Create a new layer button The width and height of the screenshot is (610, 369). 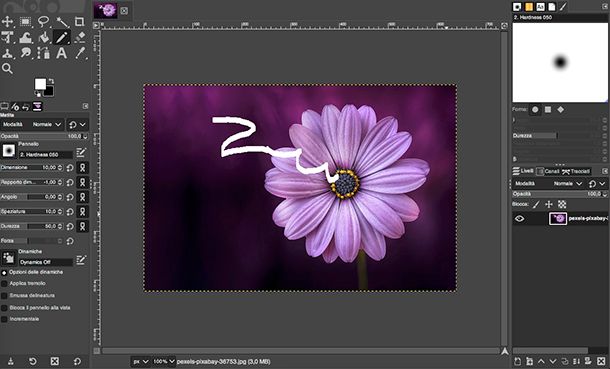[517, 362]
